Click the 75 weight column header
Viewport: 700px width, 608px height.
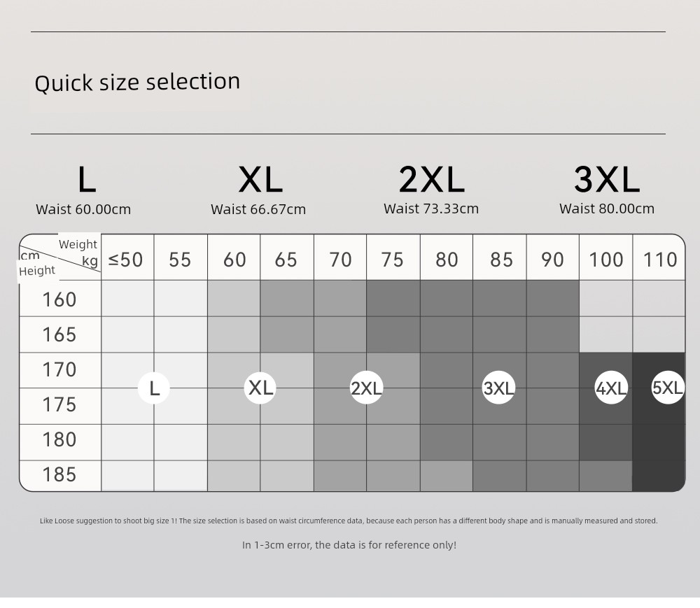click(393, 258)
